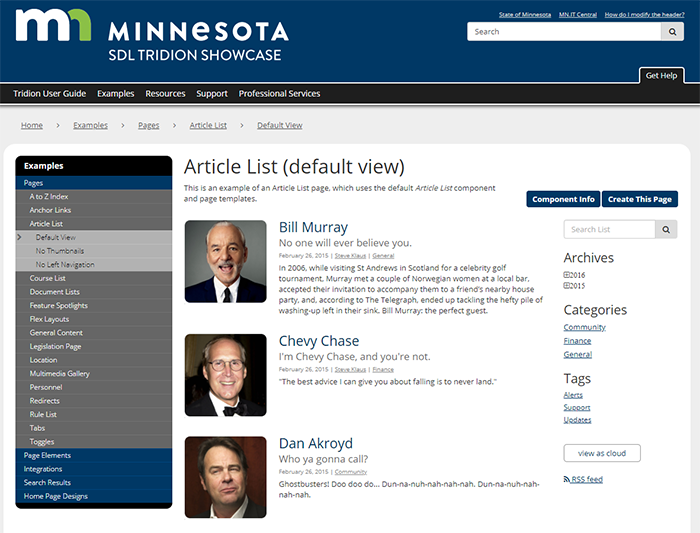The height and width of the screenshot is (533, 700).
Task: Expand Page Elements in the left navigation
Action: (x=48, y=455)
